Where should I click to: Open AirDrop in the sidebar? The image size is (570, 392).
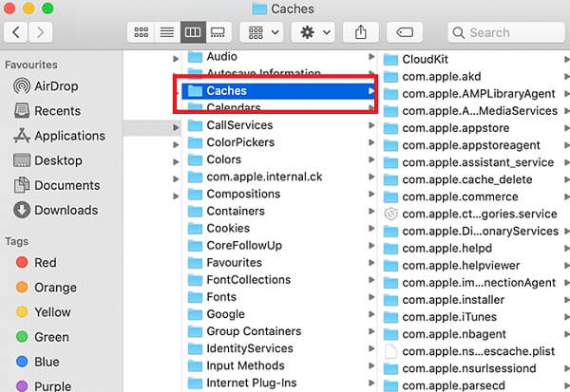click(x=46, y=86)
